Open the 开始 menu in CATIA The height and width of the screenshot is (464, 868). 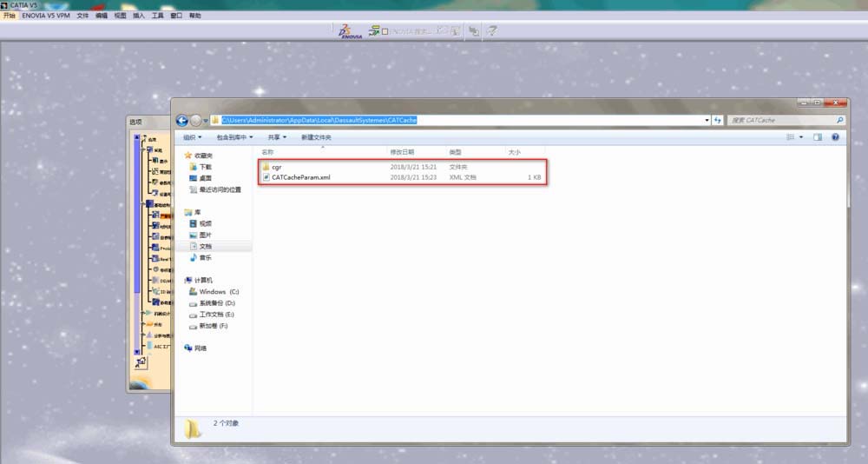(10, 16)
